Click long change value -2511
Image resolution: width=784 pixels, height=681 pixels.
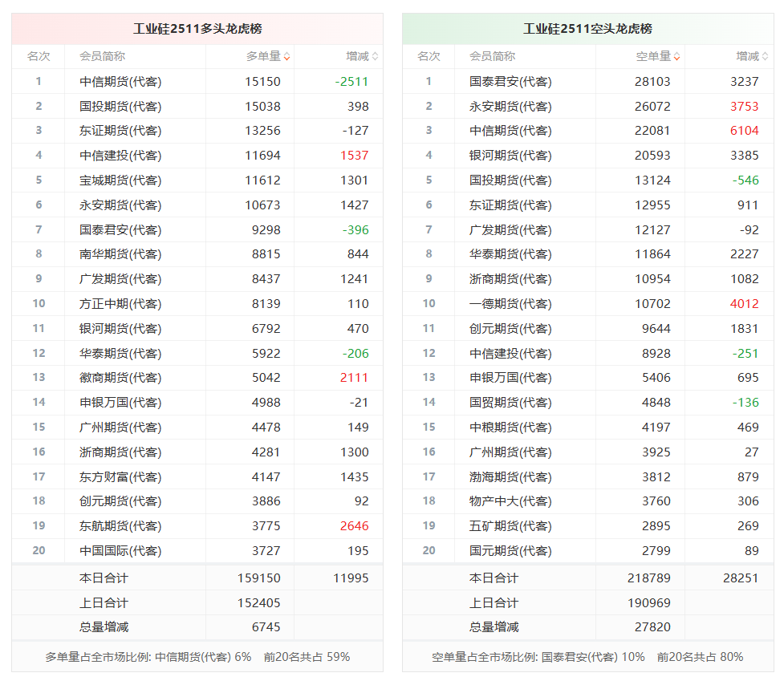click(351, 82)
